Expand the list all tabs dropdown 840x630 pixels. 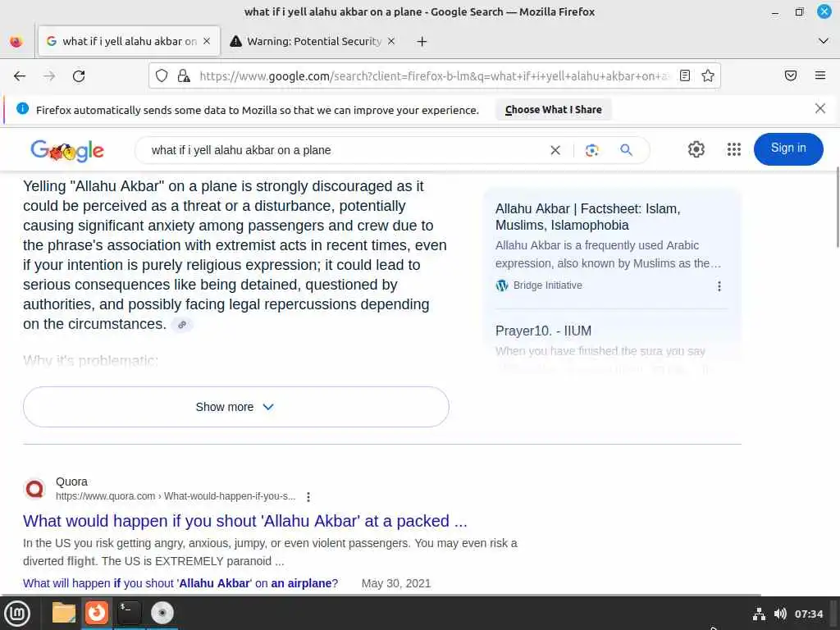pos(824,41)
